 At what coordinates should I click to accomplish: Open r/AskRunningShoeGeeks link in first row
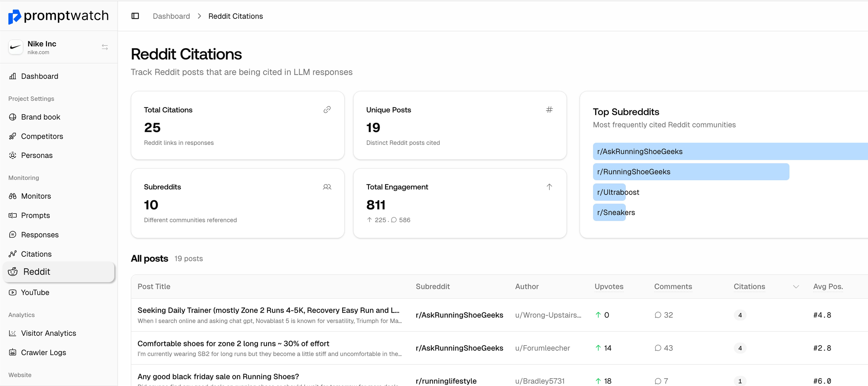pyautogui.click(x=459, y=315)
